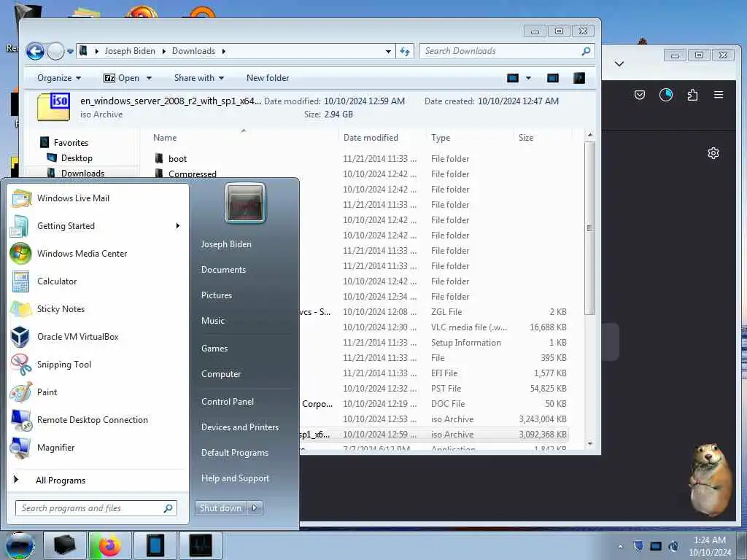Click the search magnifier in Explorer
Viewport: 747px width, 560px height.
[x=587, y=51]
